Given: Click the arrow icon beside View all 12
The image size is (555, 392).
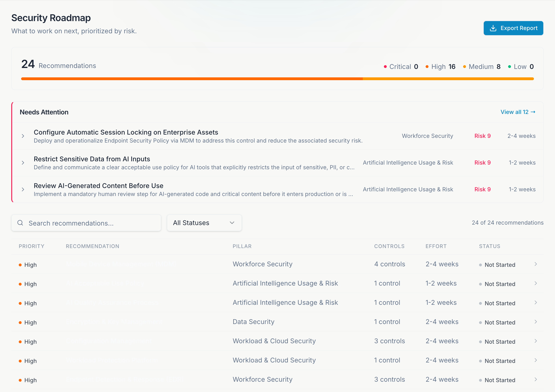Looking at the screenshot, I should pyautogui.click(x=533, y=112).
